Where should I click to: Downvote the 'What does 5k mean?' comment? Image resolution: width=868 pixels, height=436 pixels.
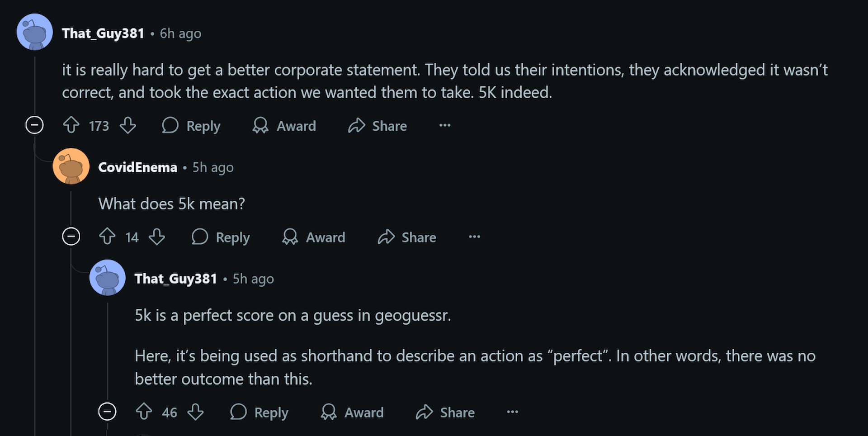[157, 237]
